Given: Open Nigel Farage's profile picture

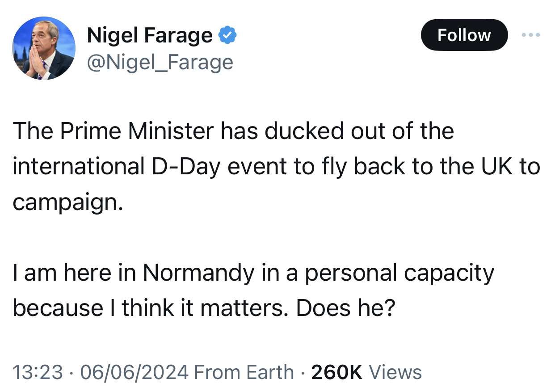Looking at the screenshot, I should coord(44,48).
